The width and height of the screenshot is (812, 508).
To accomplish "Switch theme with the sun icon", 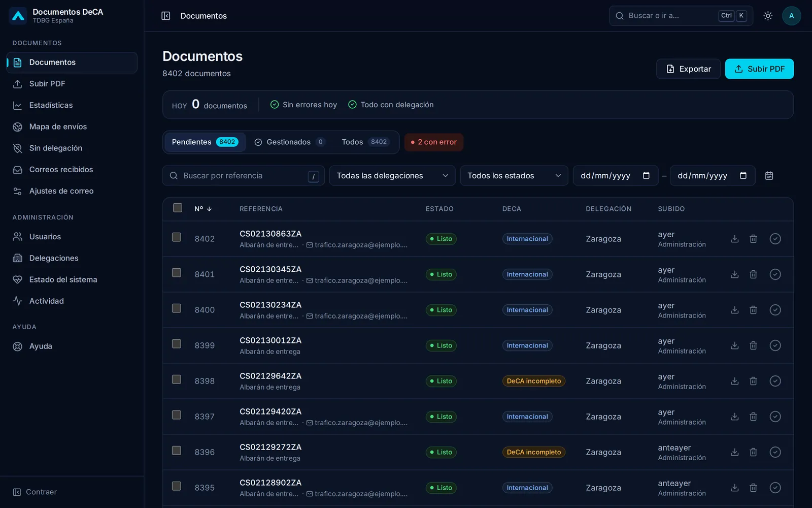I will pos(768,16).
